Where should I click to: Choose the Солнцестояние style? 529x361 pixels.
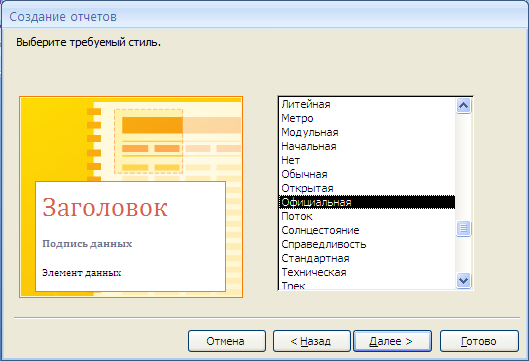click(x=367, y=230)
